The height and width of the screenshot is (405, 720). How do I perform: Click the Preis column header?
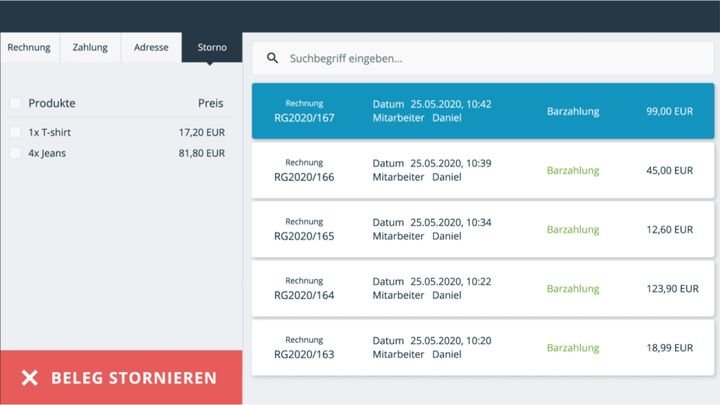(x=210, y=103)
